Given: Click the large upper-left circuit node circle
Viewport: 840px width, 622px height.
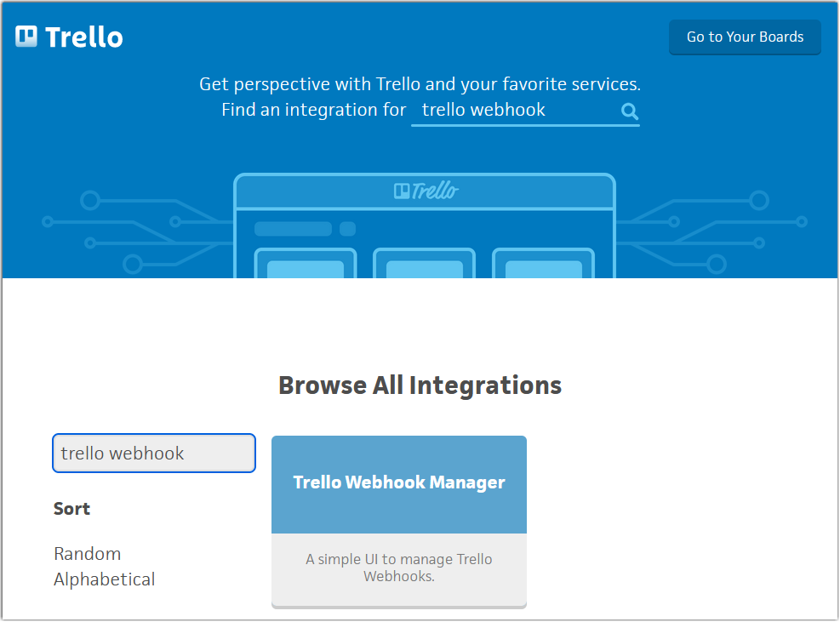Looking at the screenshot, I should (x=90, y=200).
